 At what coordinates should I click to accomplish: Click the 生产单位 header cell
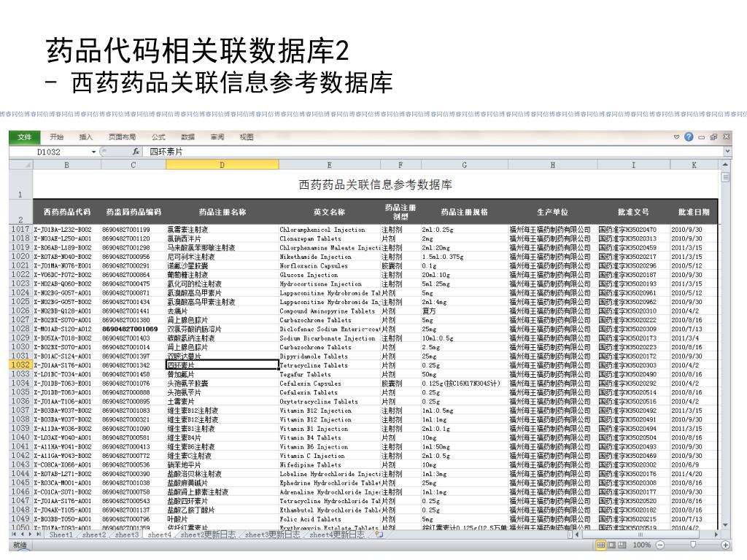coord(553,212)
